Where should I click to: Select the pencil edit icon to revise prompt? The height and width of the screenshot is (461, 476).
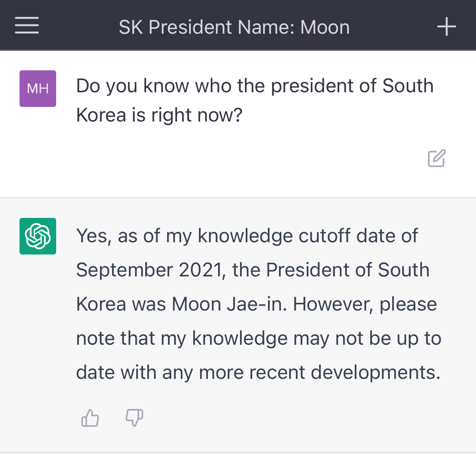point(437,158)
